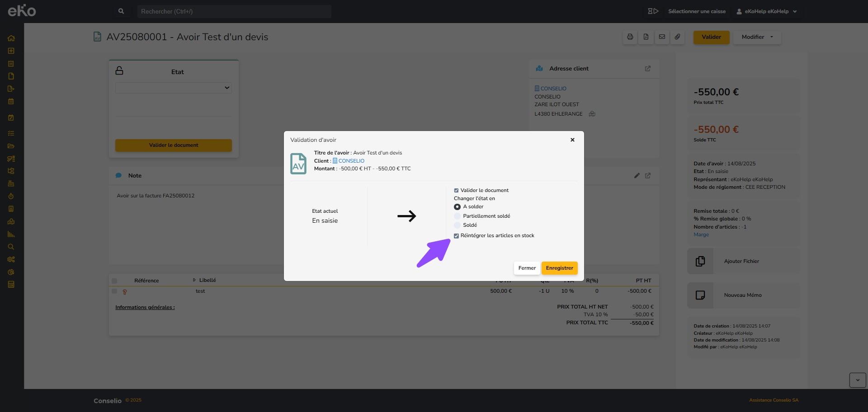Select the Soldé radio option

click(x=457, y=225)
